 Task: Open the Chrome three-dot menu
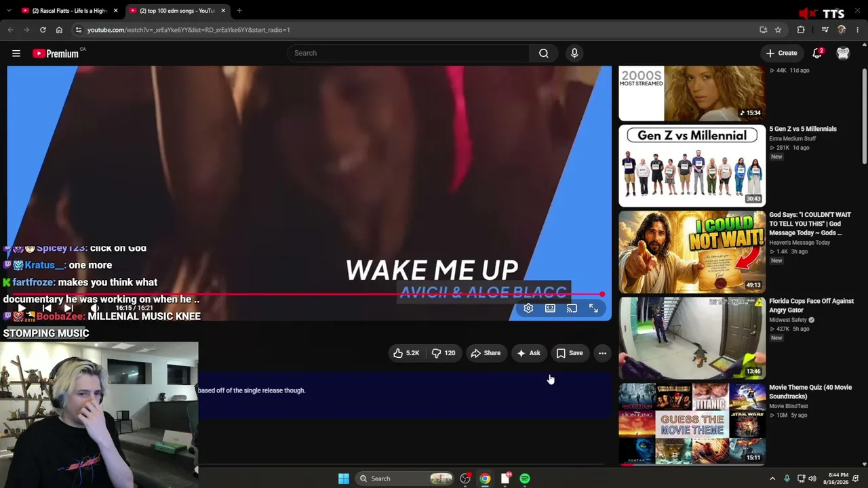858,30
